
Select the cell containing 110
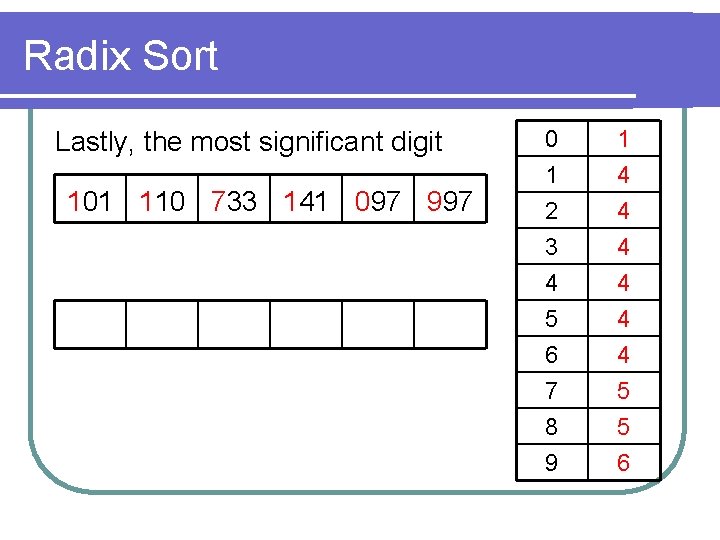click(162, 199)
